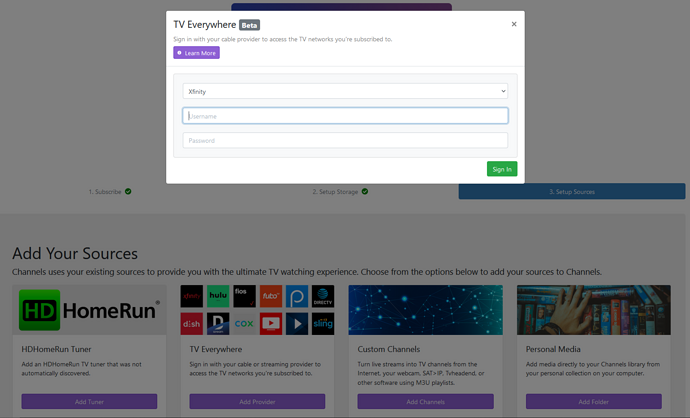Click Add Tuner under HDHomeRun
The image size is (690, 418).
(x=89, y=401)
